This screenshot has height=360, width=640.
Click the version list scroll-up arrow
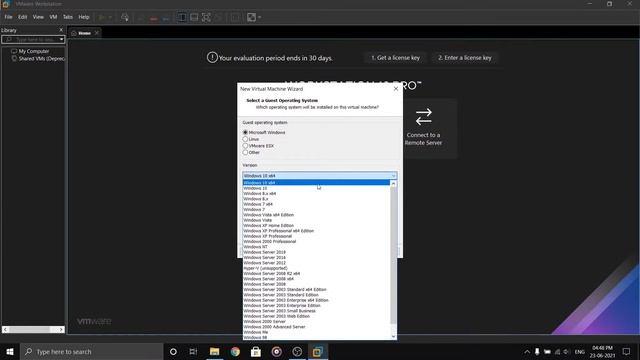(393, 184)
